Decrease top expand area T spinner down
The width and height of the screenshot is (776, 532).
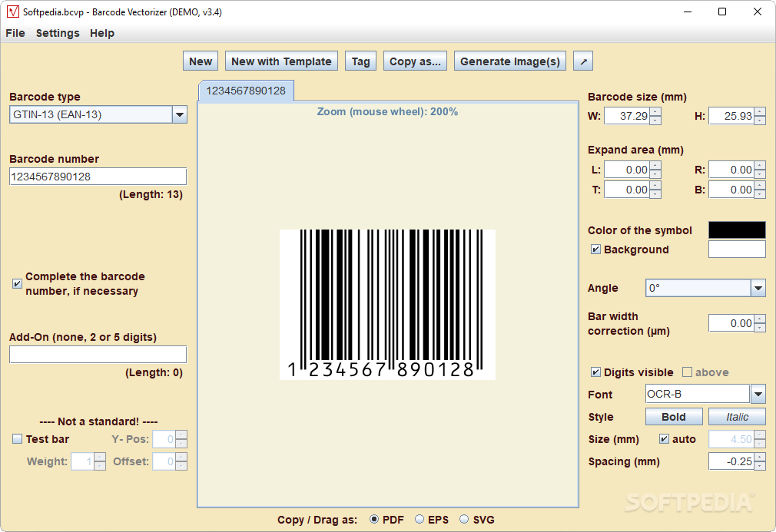point(655,194)
